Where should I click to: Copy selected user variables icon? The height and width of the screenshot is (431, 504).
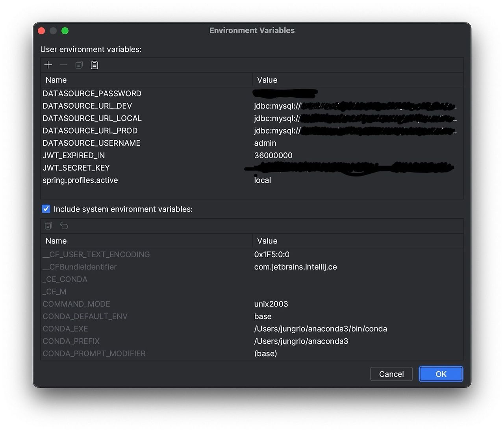pos(79,65)
